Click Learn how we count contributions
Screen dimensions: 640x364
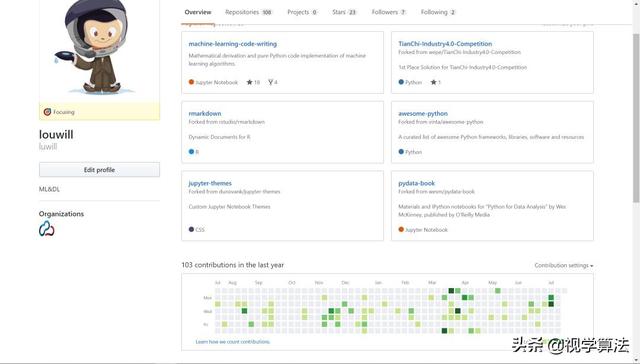pos(233,342)
